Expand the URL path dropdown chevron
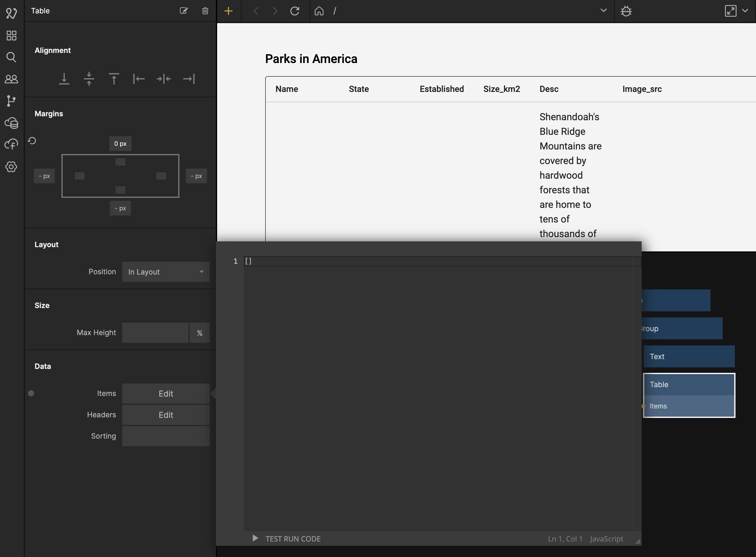756x557 pixels. click(603, 10)
